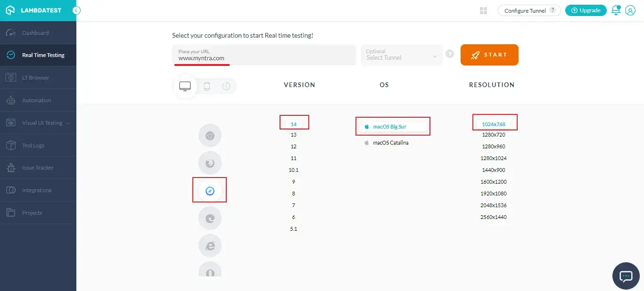Open the chat support widget

(x=626, y=275)
